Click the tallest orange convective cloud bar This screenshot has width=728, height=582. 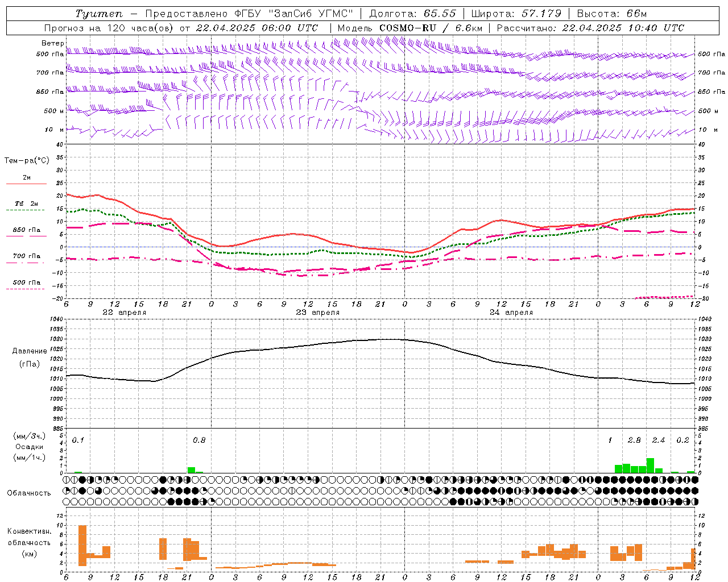click(x=82, y=546)
